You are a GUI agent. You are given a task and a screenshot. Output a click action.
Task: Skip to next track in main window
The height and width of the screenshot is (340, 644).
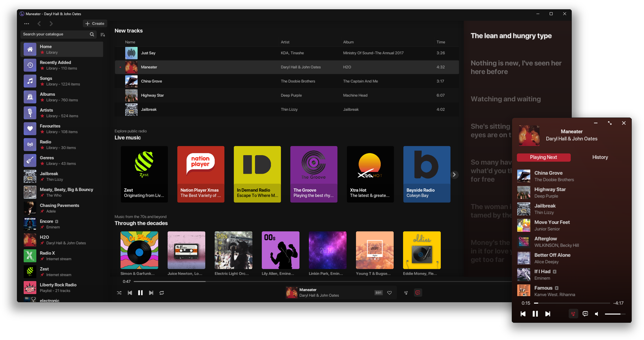click(151, 293)
